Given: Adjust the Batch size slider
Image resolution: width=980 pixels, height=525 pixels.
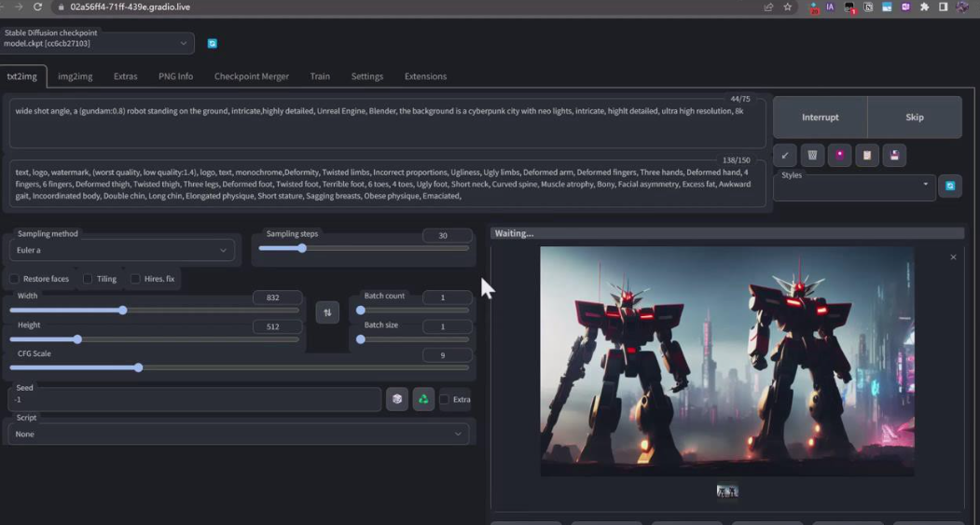Looking at the screenshot, I should (x=414, y=339).
